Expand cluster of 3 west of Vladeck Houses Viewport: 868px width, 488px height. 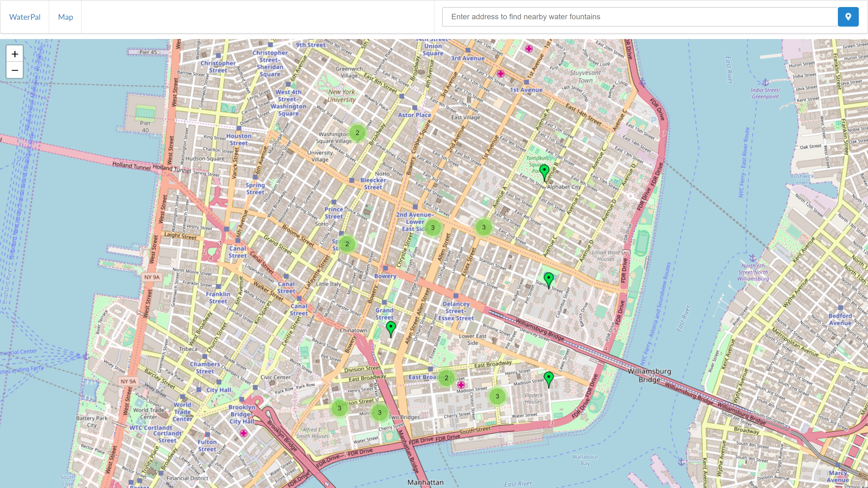pyautogui.click(x=497, y=396)
